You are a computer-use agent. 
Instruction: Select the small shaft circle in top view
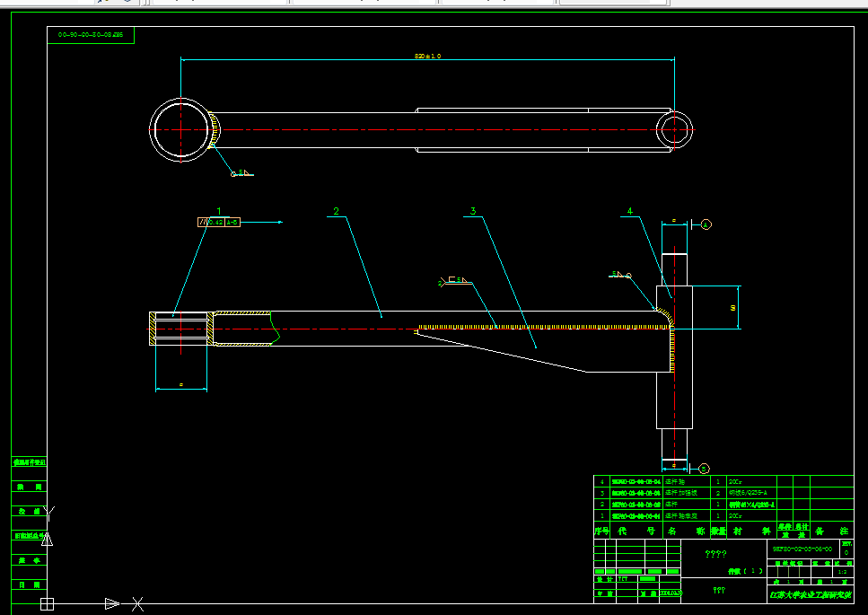coord(674,130)
